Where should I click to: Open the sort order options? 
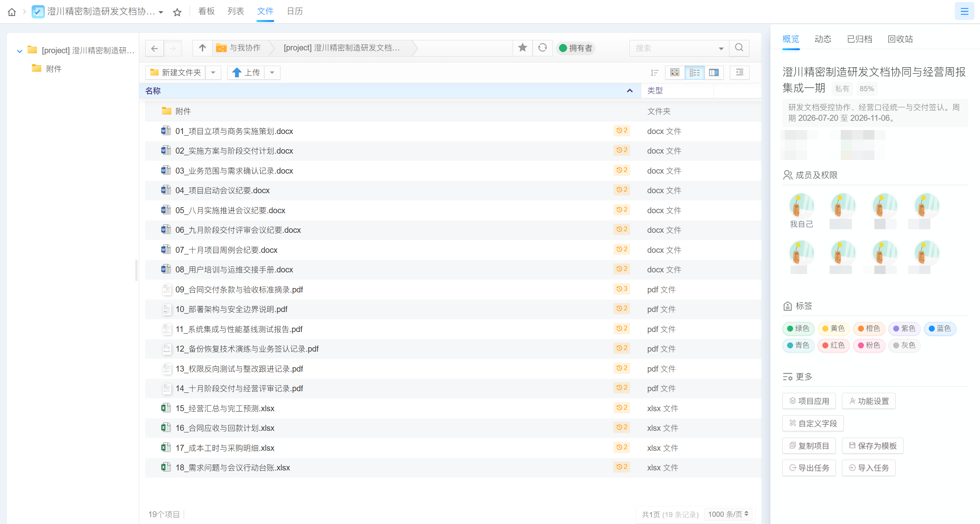point(655,72)
